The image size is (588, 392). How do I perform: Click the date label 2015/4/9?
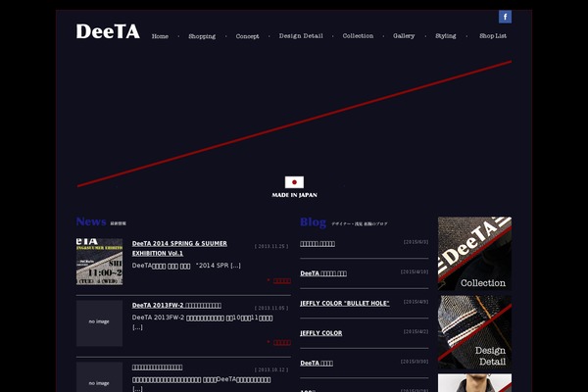coord(416,302)
